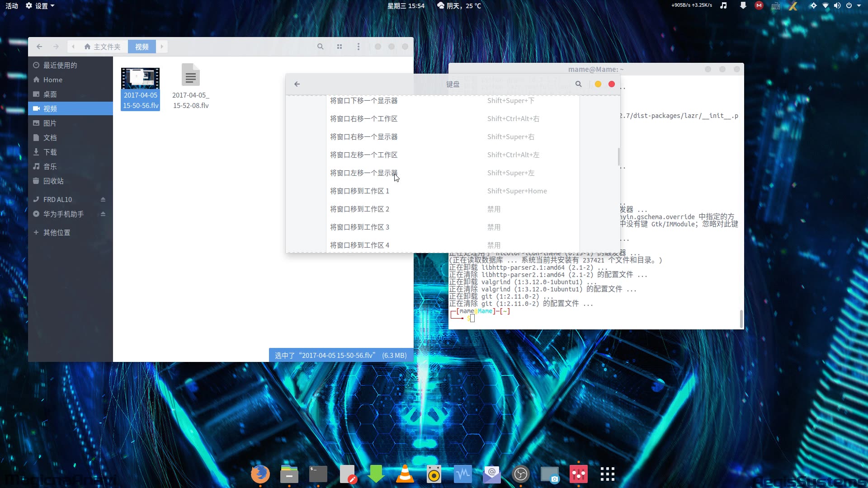Open the system monitor dock icon
Viewport: 868px width, 488px height.
point(462,474)
